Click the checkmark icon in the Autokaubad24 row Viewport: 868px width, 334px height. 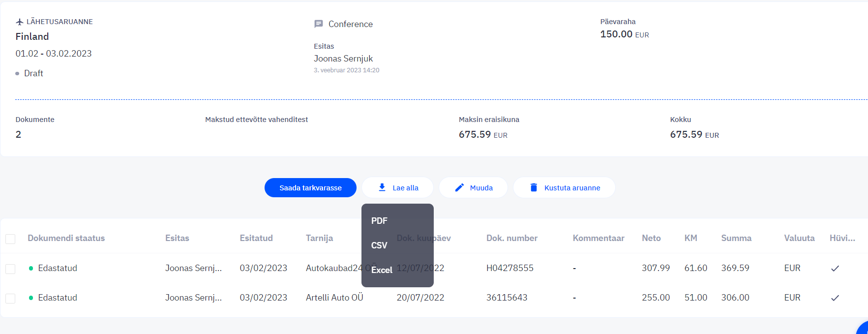(835, 268)
